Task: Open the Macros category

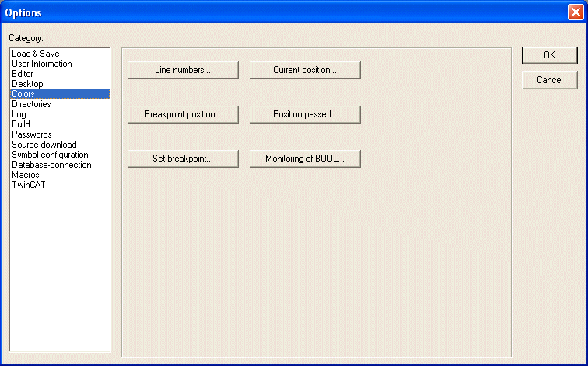Action: [60, 175]
